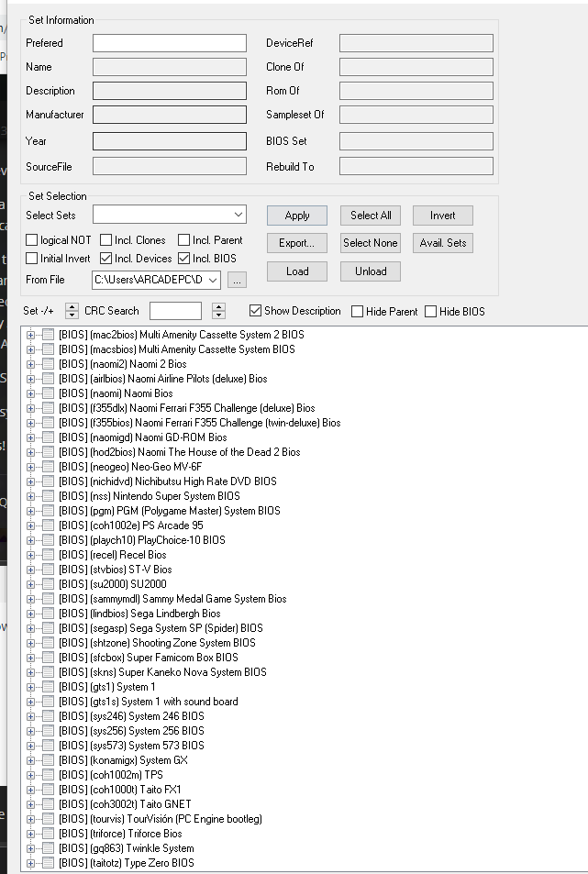
Task: Click Select All button
Action: (x=371, y=216)
